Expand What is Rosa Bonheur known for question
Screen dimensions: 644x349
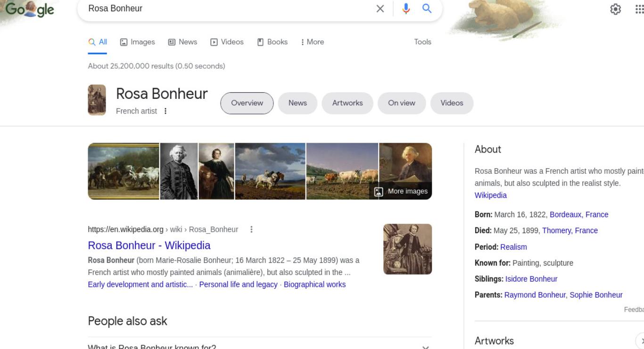[x=260, y=346]
